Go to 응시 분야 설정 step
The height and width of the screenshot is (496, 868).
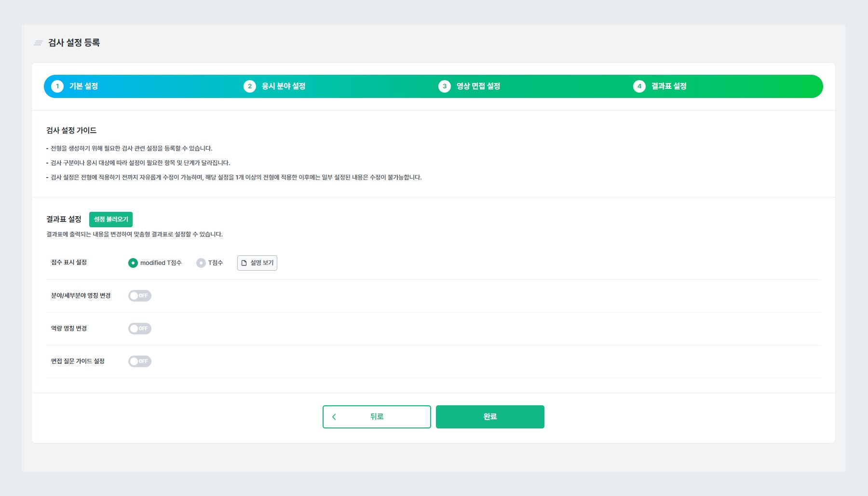[x=284, y=86]
